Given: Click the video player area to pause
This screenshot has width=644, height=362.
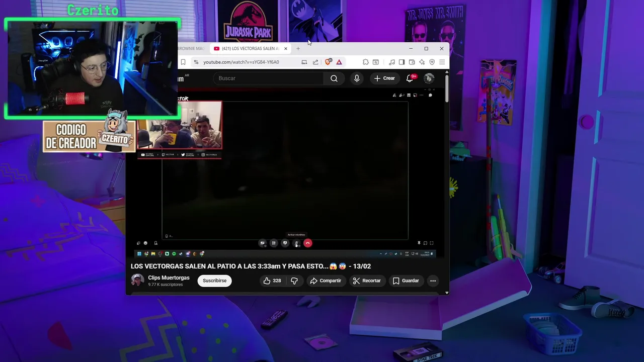Looking at the screenshot, I should [285, 173].
